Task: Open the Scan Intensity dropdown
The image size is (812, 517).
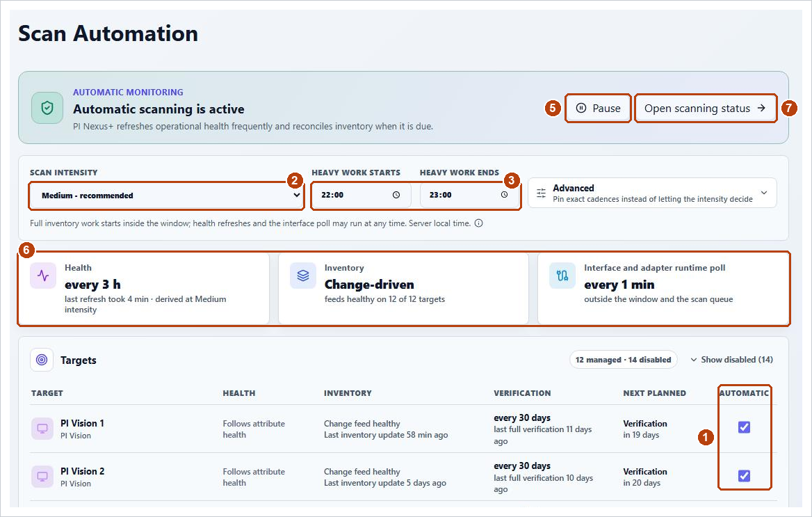Action: pos(166,196)
